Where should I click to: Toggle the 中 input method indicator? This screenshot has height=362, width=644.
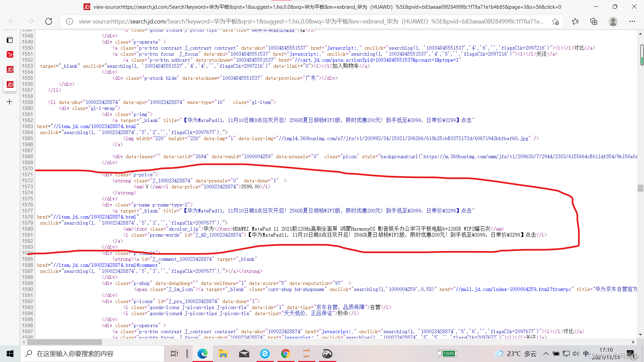[586, 354]
